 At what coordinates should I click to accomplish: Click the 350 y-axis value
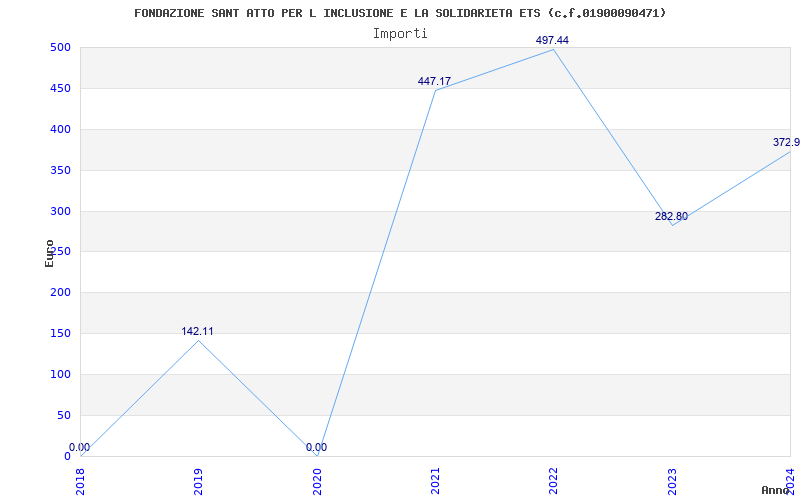[x=60, y=170]
